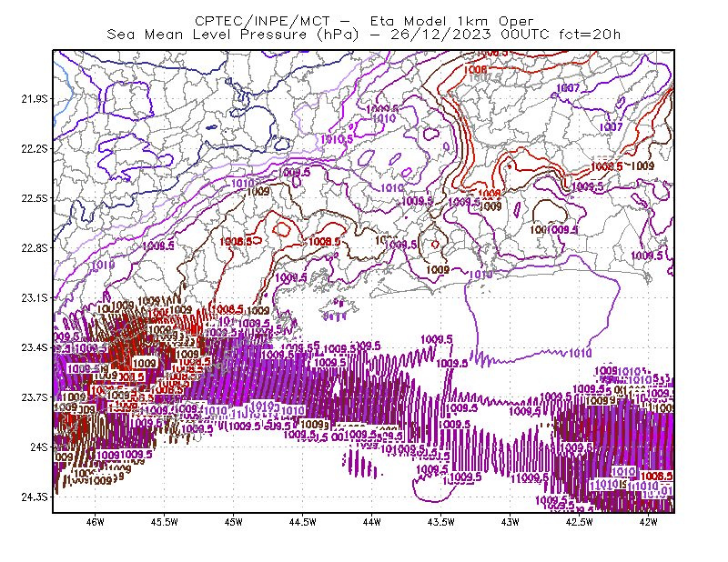Select the 22.2S latitude axis label
The image size is (728, 562).
(34, 148)
